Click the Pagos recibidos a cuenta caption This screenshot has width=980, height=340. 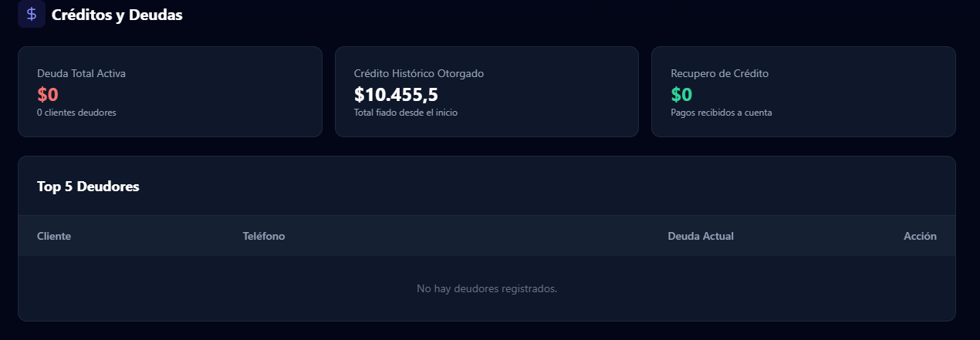pos(721,113)
